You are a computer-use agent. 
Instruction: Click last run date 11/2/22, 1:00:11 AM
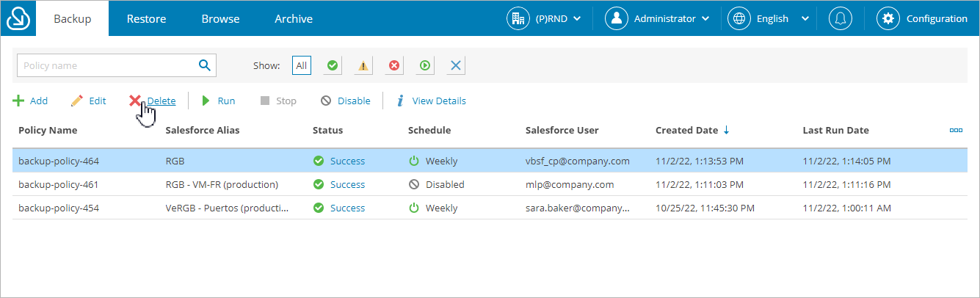point(847,208)
